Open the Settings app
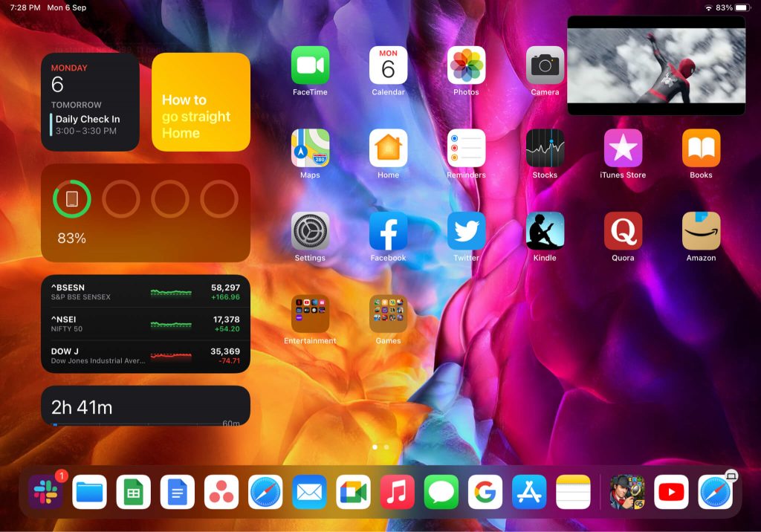 (x=310, y=231)
